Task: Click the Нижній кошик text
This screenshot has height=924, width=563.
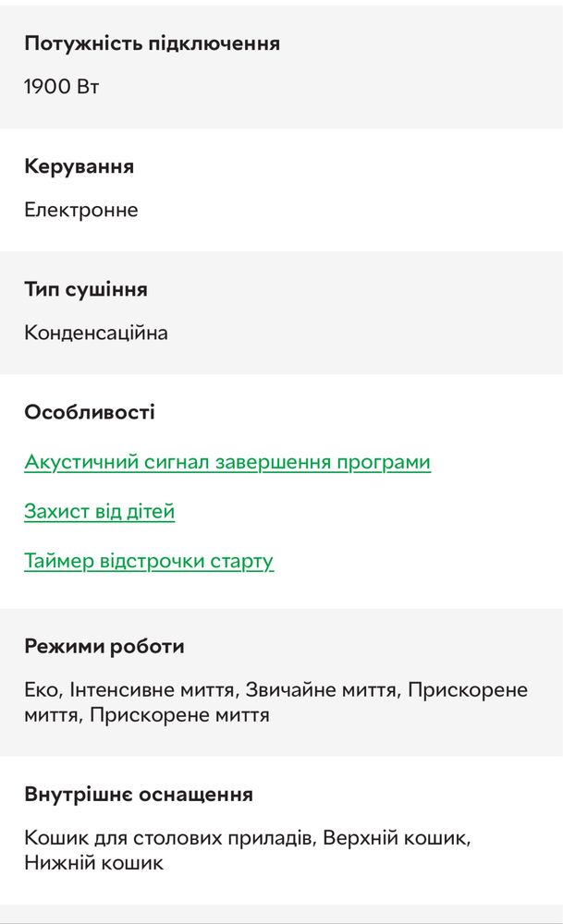Action: point(93,863)
